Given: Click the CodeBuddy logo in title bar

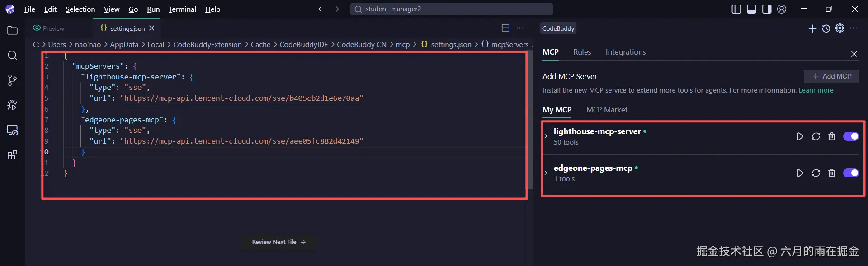Looking at the screenshot, I should pyautogui.click(x=10, y=9).
